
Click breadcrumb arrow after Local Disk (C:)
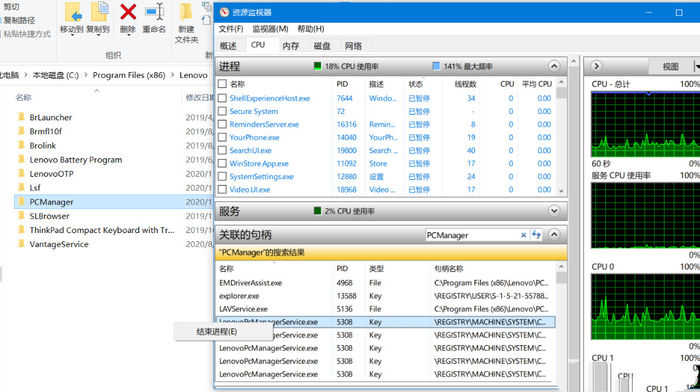click(86, 75)
